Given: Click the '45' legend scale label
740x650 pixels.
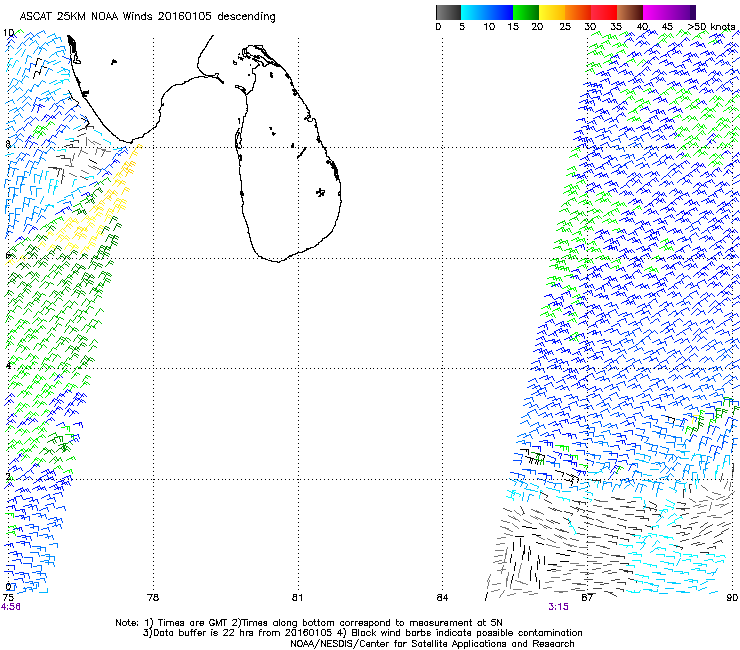Looking at the screenshot, I should pos(667,26).
